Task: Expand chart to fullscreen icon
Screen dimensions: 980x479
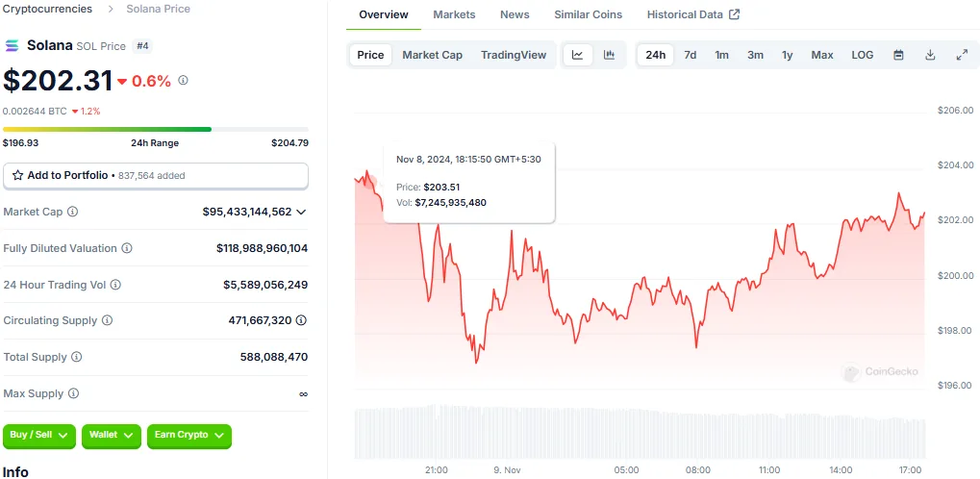Action: coord(962,55)
